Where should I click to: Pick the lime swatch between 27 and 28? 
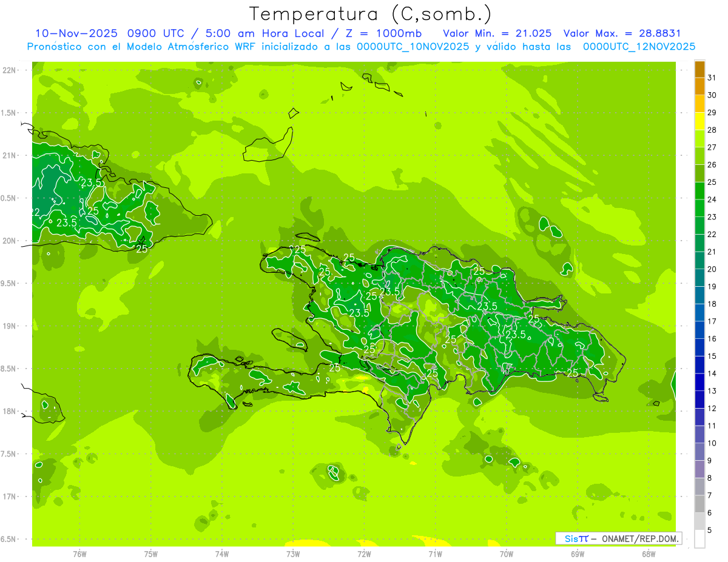pos(699,138)
